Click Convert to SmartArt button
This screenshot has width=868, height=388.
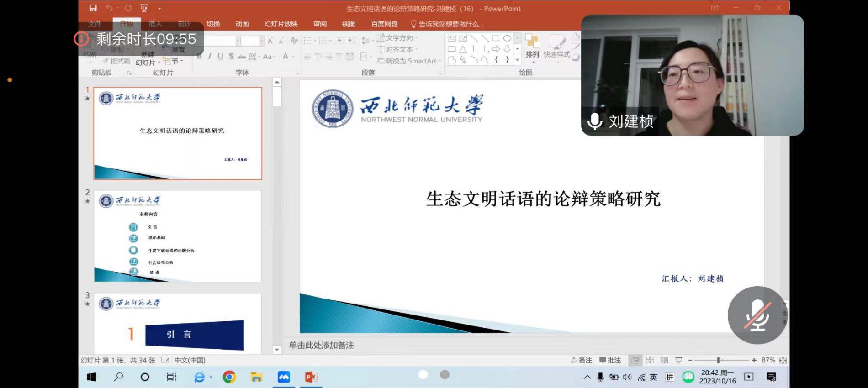point(407,61)
